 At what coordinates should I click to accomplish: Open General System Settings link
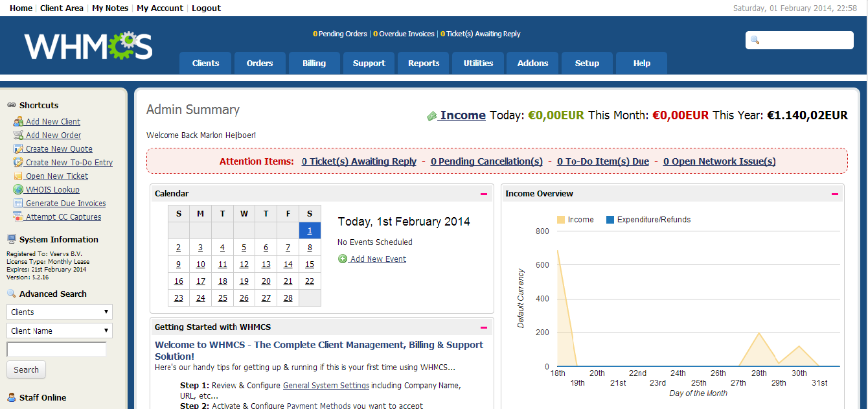326,386
